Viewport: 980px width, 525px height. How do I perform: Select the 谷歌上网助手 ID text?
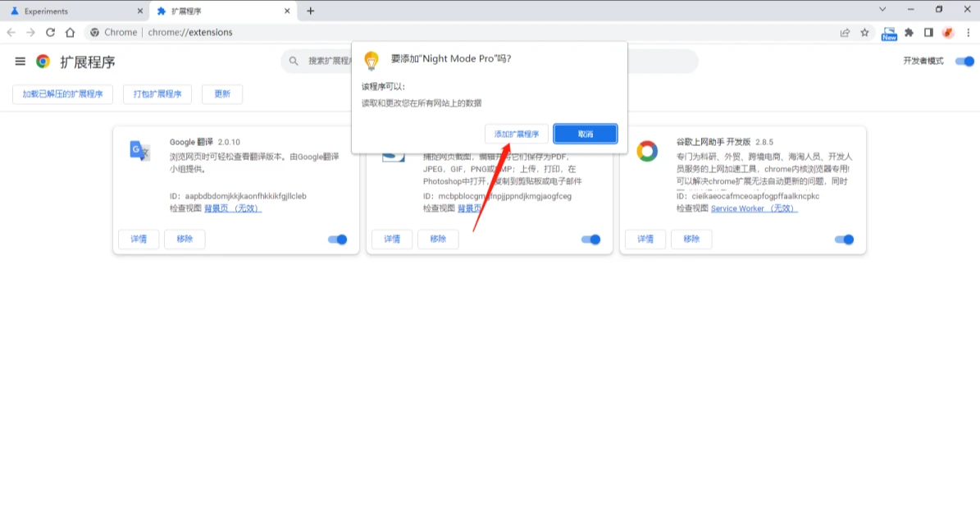click(747, 196)
